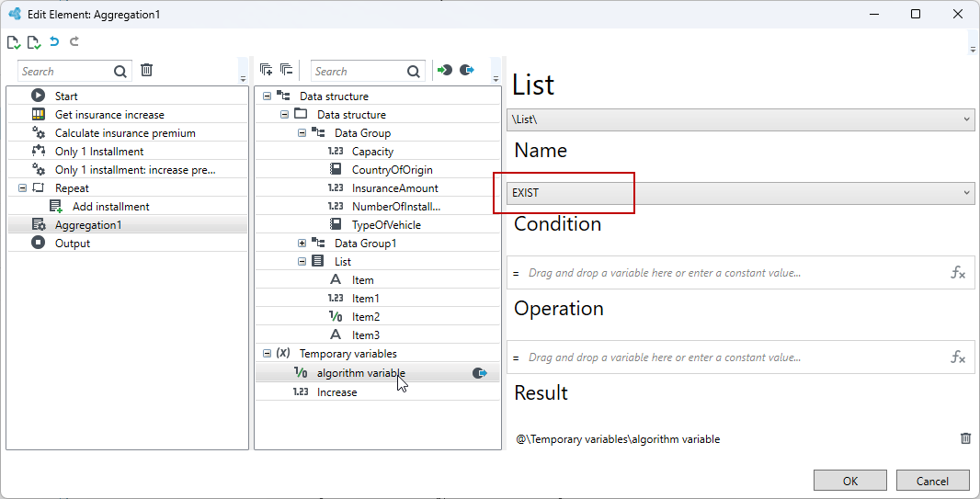This screenshot has width=980, height=499.
Task: Open function editor for Condition field
Action: (958, 273)
